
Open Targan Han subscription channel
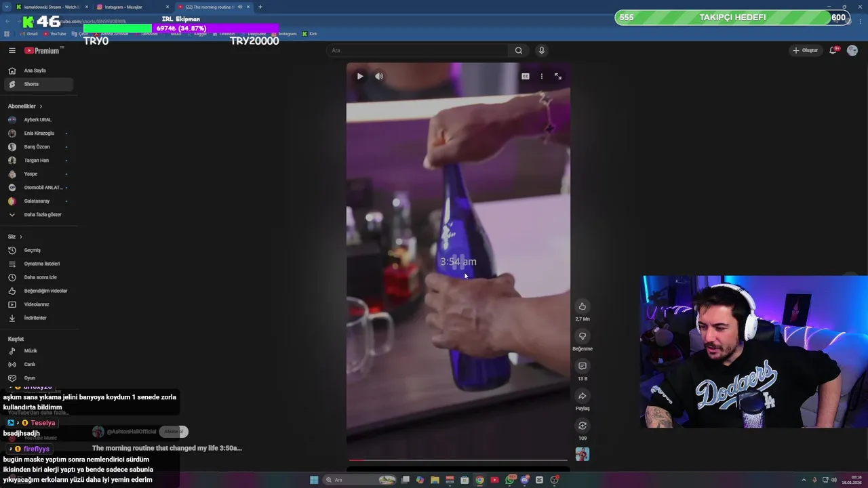pyautogui.click(x=36, y=161)
